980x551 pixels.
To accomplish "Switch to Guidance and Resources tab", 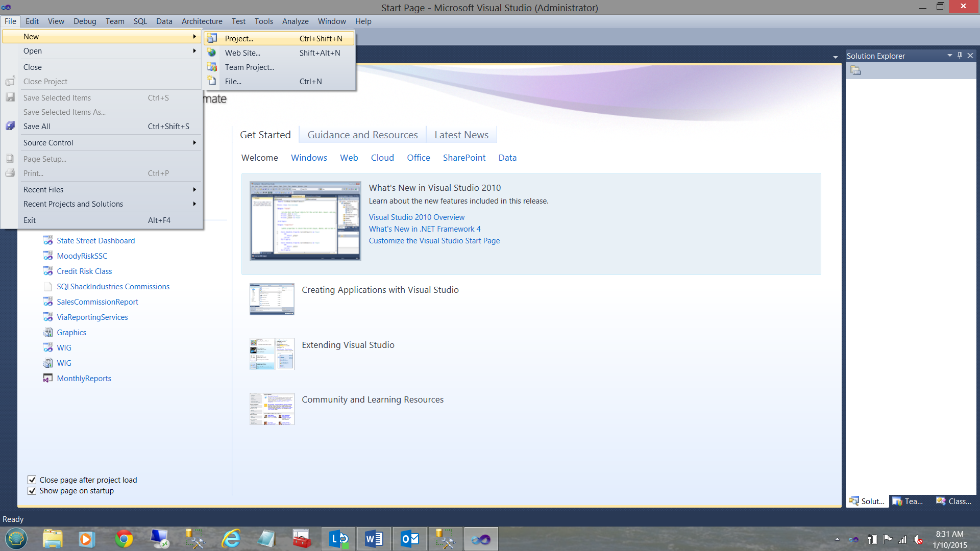I will coord(362,135).
